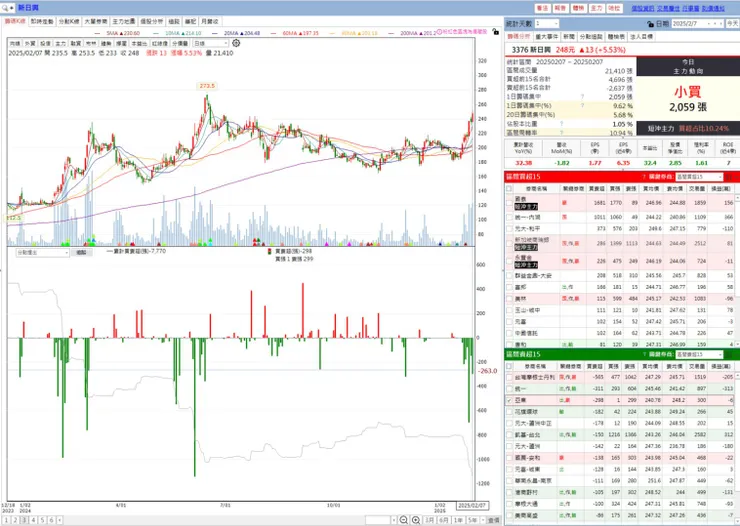This screenshot has width=740, height=526.
Task: Click the 報告 button in the top bar
Action: [x=560, y=8]
